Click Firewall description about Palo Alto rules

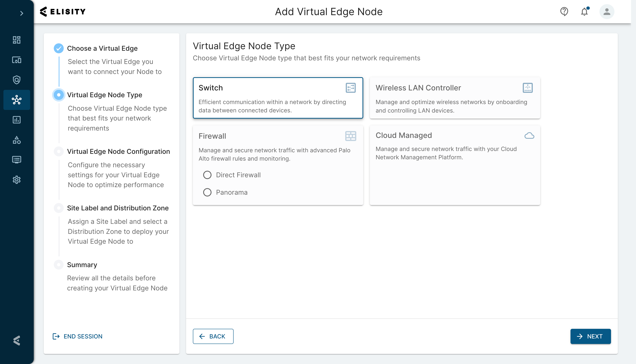click(x=274, y=155)
